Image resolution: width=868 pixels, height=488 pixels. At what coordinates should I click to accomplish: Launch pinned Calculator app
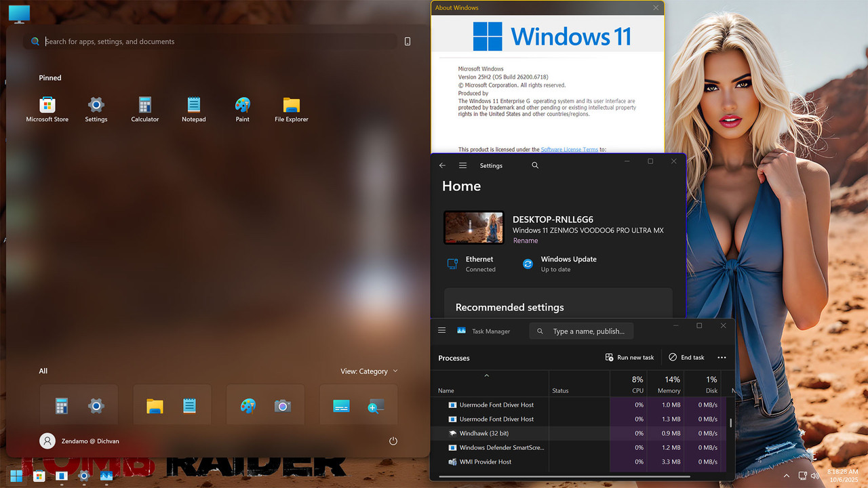(144, 109)
